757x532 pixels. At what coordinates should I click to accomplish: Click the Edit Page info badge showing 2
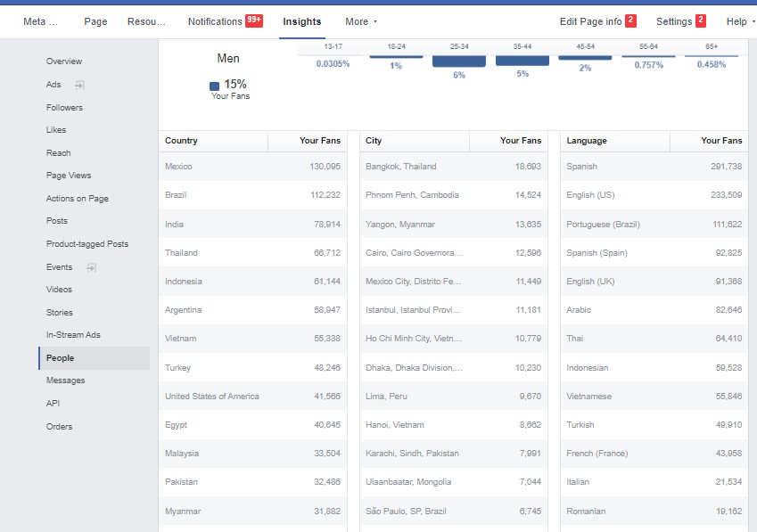630,20
